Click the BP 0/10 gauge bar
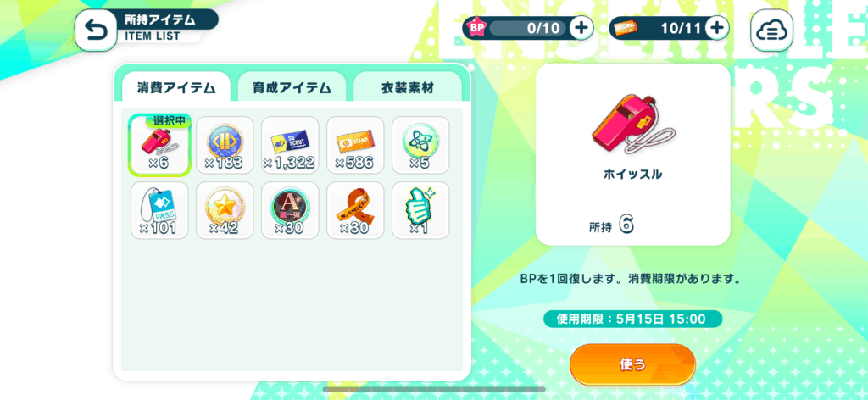The image size is (868, 400). pos(529,28)
